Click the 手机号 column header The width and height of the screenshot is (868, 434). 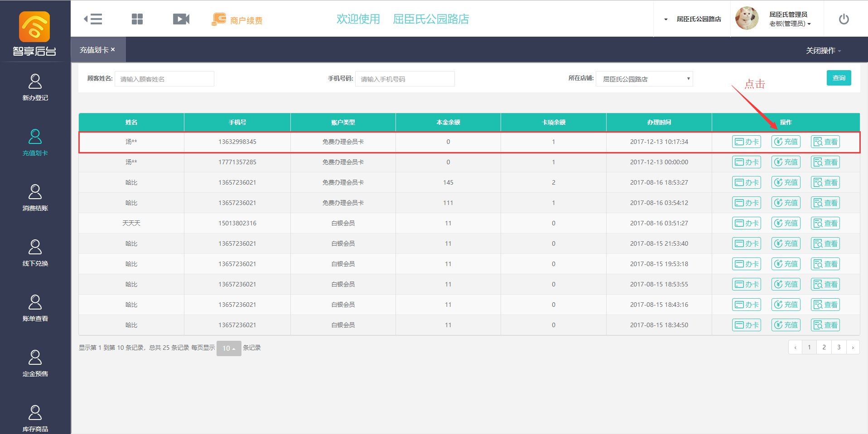tap(237, 122)
